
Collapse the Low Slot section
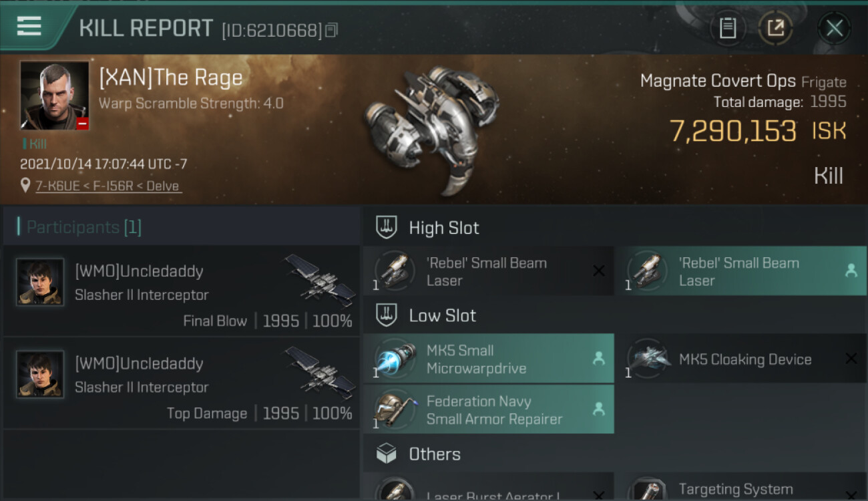pos(442,315)
